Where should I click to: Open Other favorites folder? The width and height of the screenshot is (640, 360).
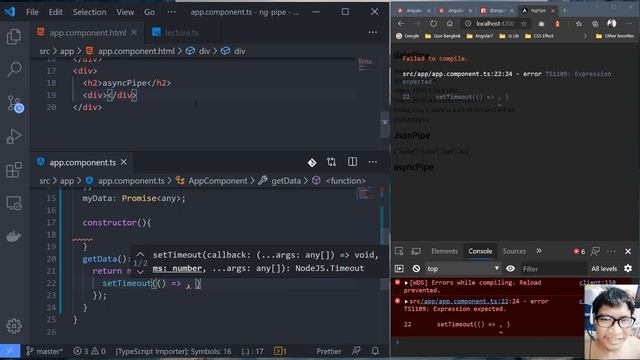point(615,36)
